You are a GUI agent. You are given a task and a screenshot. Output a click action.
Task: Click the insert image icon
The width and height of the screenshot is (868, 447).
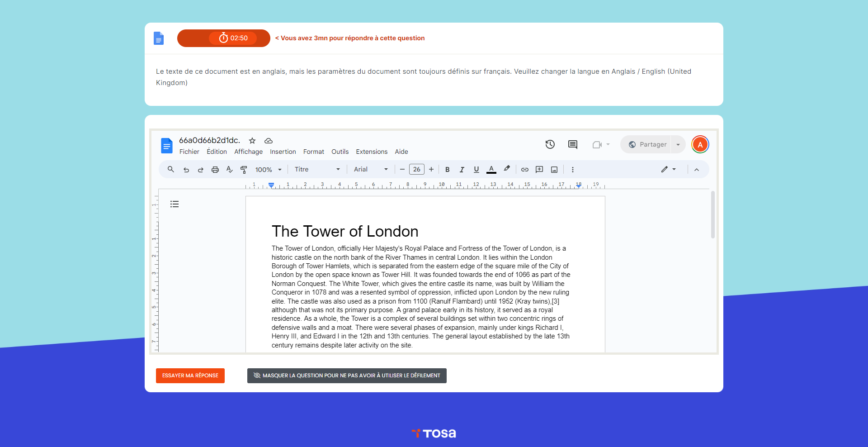coord(554,170)
